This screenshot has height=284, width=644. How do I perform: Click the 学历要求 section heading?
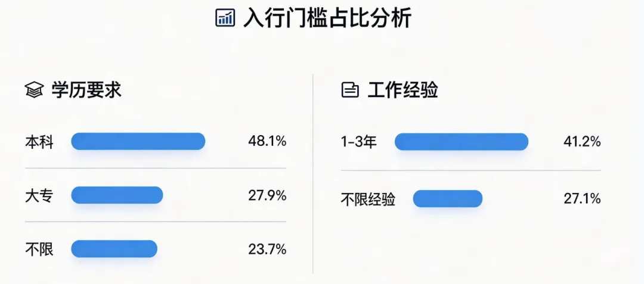(x=86, y=90)
